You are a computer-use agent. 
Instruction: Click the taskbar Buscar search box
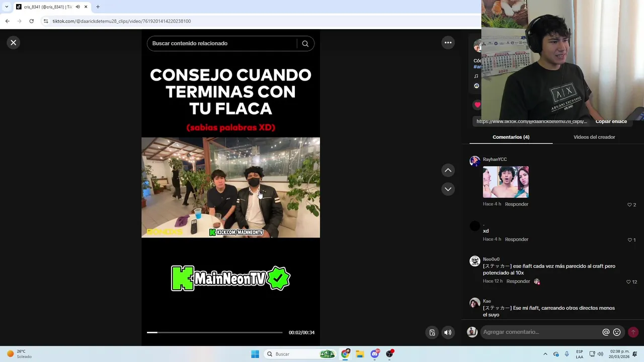coord(300,354)
